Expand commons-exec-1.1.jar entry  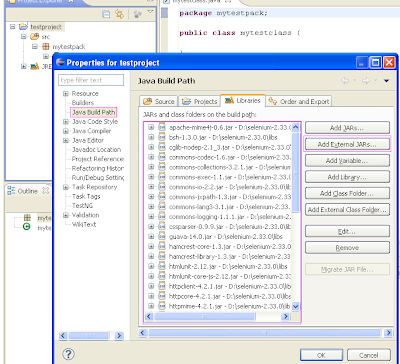click(x=151, y=177)
